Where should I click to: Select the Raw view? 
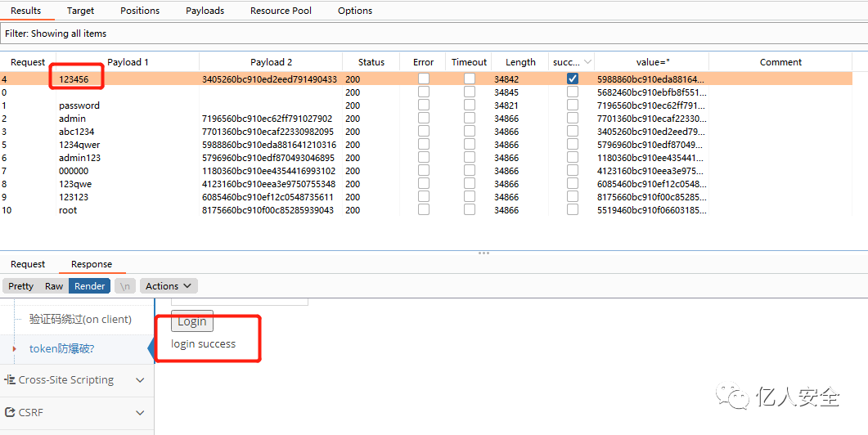[x=54, y=286]
